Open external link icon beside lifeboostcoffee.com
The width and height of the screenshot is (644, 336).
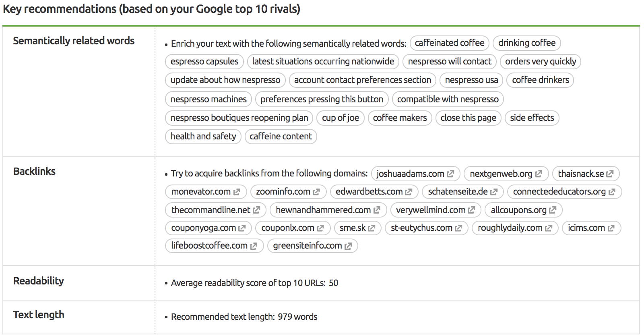pos(254,246)
